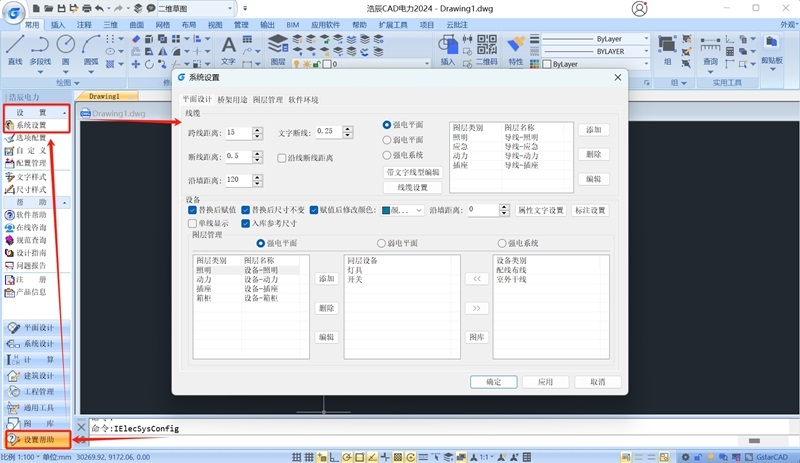Select the 圆 circle drawing tool

(x=66, y=50)
